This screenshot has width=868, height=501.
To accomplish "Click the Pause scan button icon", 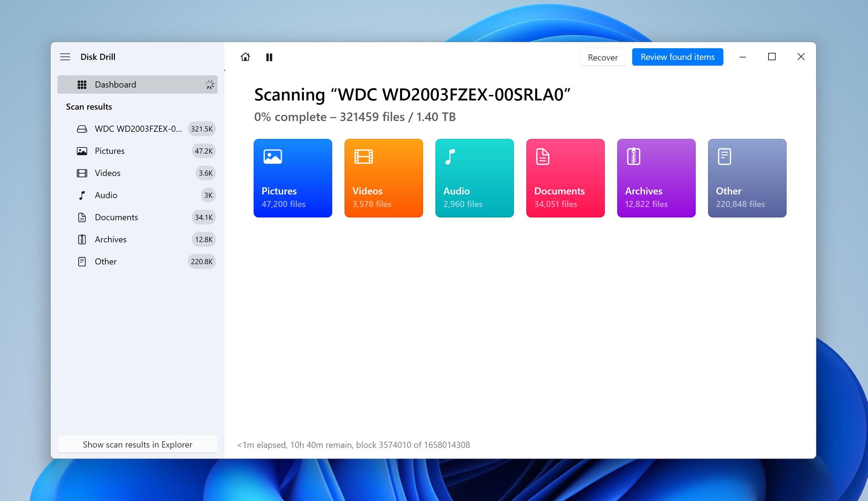I will click(270, 57).
